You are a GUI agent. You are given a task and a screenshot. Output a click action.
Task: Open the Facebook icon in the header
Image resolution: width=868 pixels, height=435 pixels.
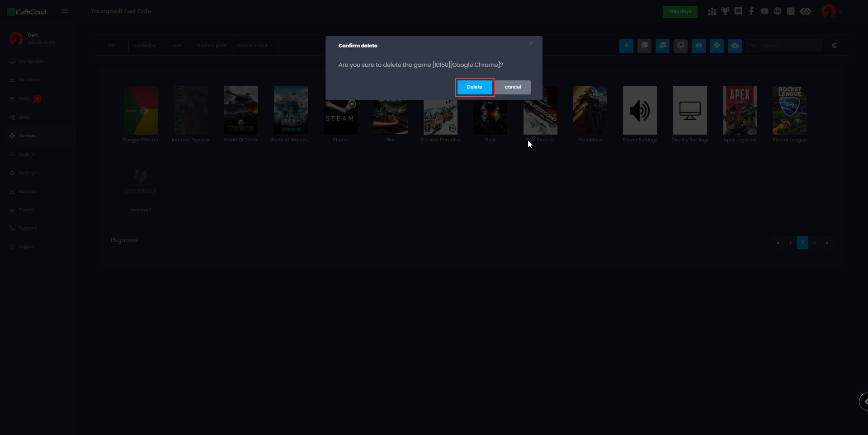tap(751, 11)
